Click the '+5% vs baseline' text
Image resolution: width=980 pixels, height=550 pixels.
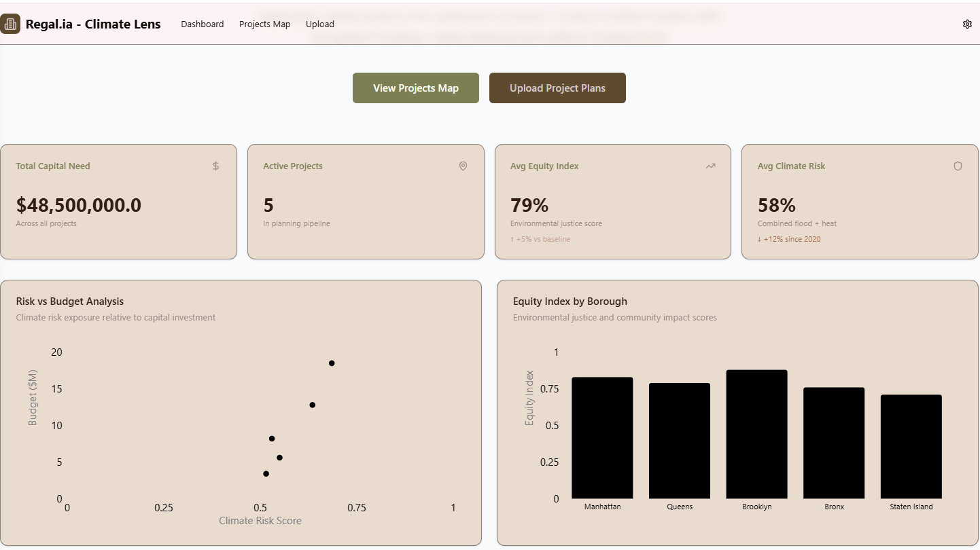tap(540, 239)
